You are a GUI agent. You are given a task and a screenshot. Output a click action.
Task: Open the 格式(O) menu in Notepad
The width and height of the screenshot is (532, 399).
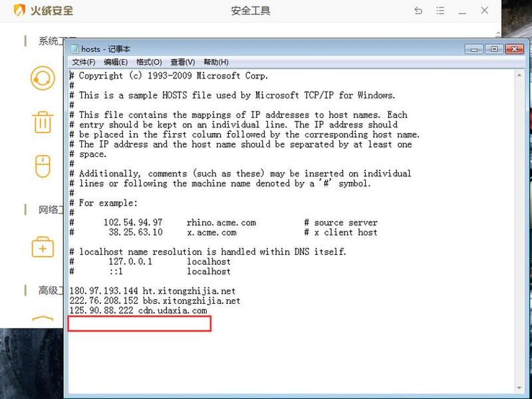coord(148,62)
